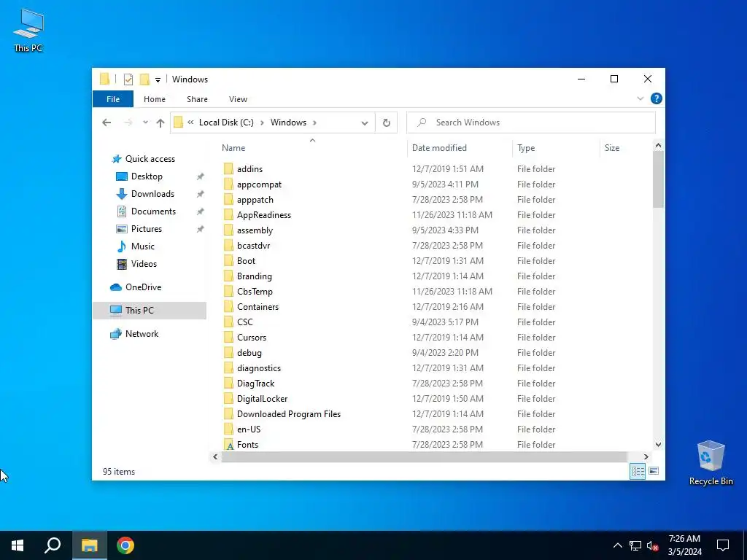Viewport: 747px width, 560px height.
Task: Select the Downloaded Program Files folder
Action: pyautogui.click(x=289, y=414)
